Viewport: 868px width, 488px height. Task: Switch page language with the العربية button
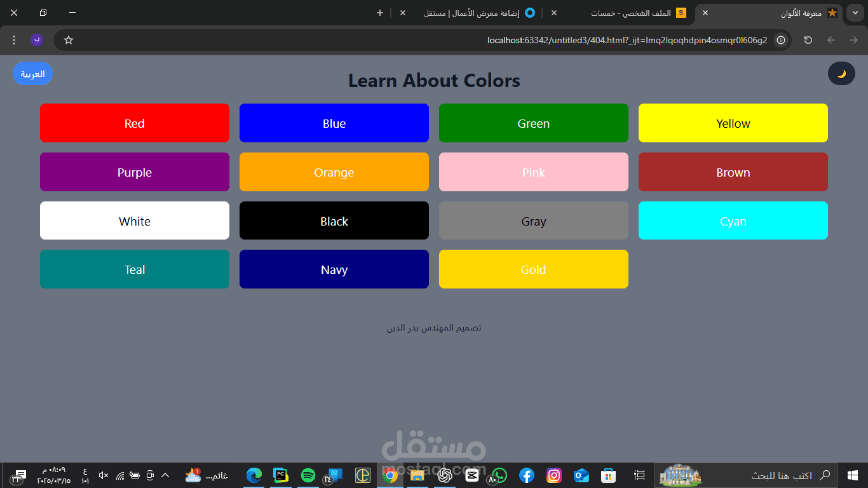(32, 74)
